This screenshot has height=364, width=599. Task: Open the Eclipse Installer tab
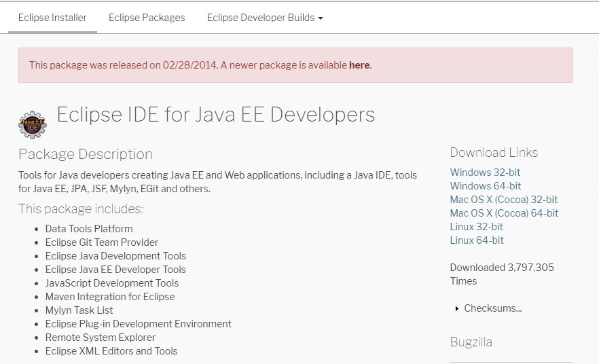[x=52, y=18]
